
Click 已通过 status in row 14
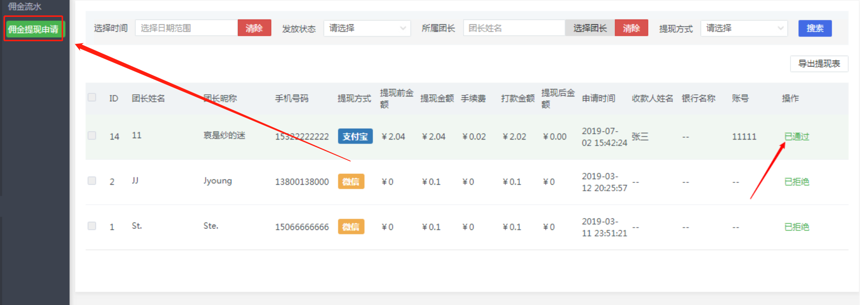pos(796,137)
